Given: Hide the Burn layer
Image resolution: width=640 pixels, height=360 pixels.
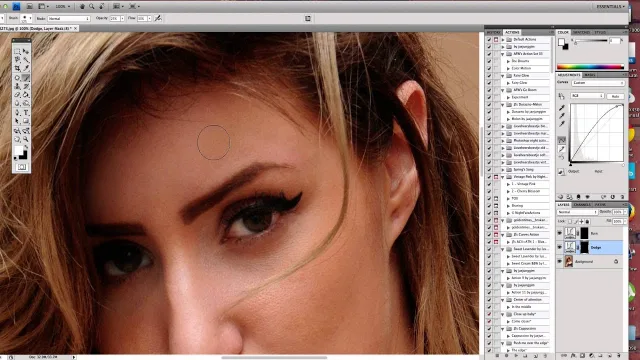Looking at the screenshot, I should click(x=560, y=233).
